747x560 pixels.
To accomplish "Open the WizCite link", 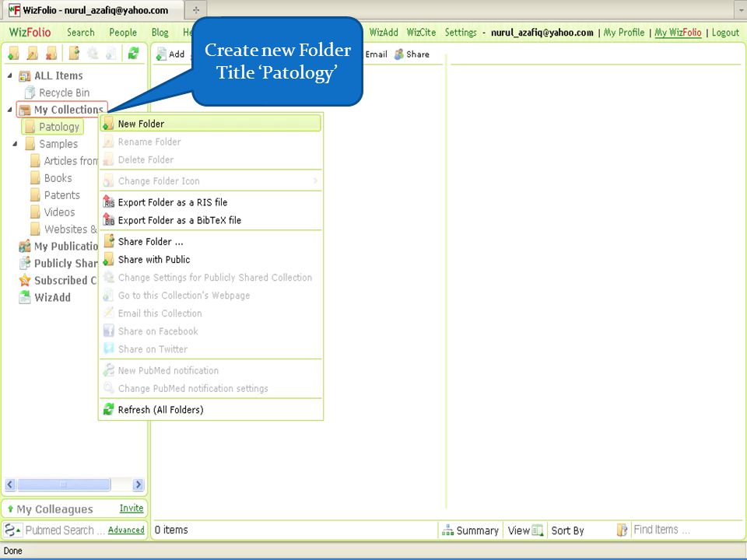I will click(x=421, y=33).
